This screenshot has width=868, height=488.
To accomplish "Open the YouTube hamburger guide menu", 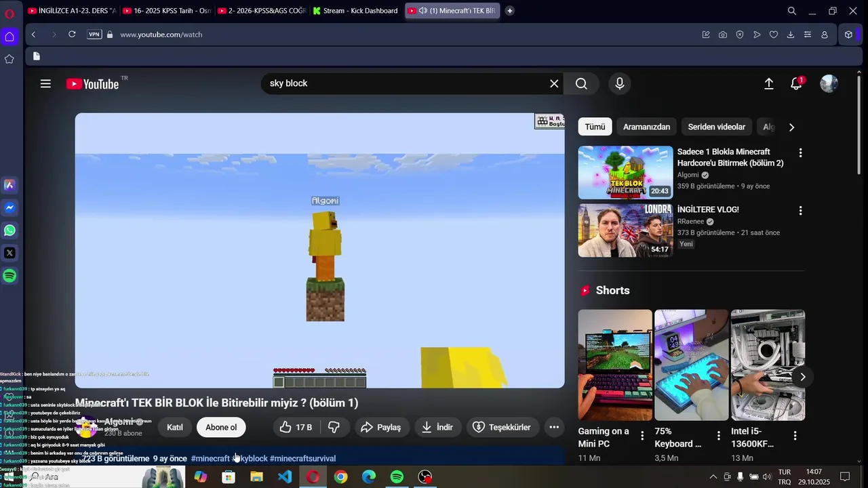I will [x=45, y=83].
